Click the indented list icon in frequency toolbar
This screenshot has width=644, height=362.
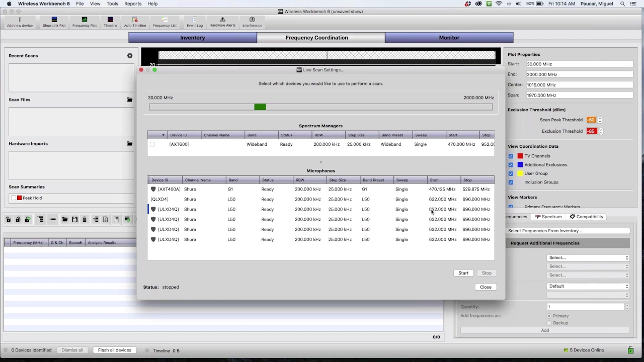click(41, 219)
